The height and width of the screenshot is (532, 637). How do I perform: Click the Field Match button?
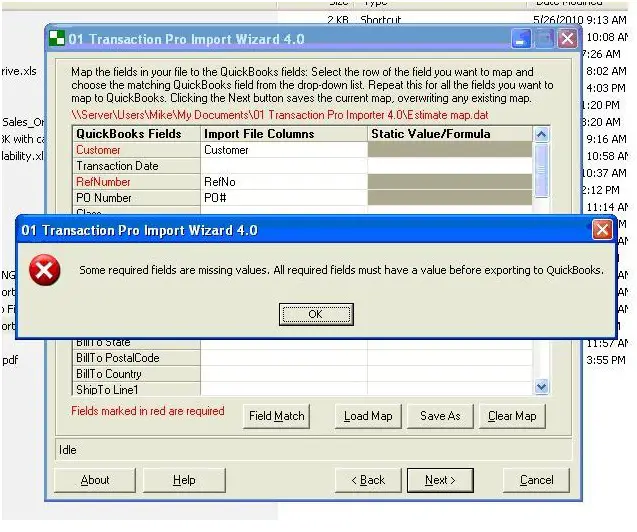[x=276, y=416]
